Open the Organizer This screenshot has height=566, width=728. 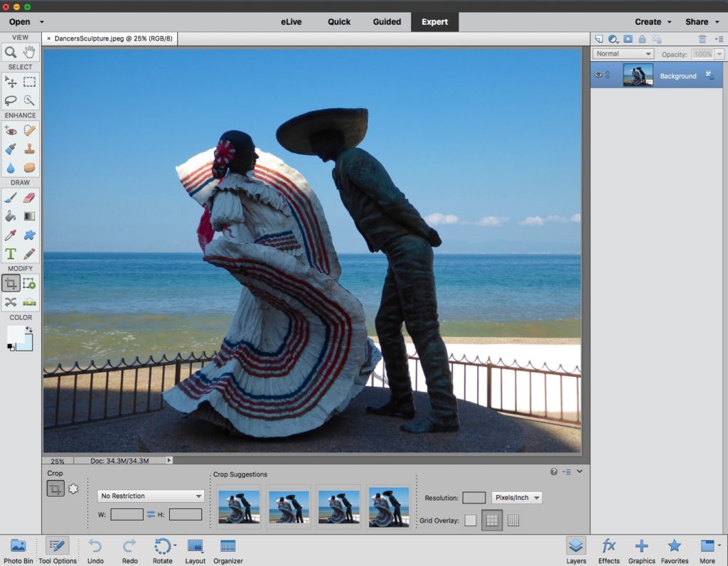click(227, 550)
